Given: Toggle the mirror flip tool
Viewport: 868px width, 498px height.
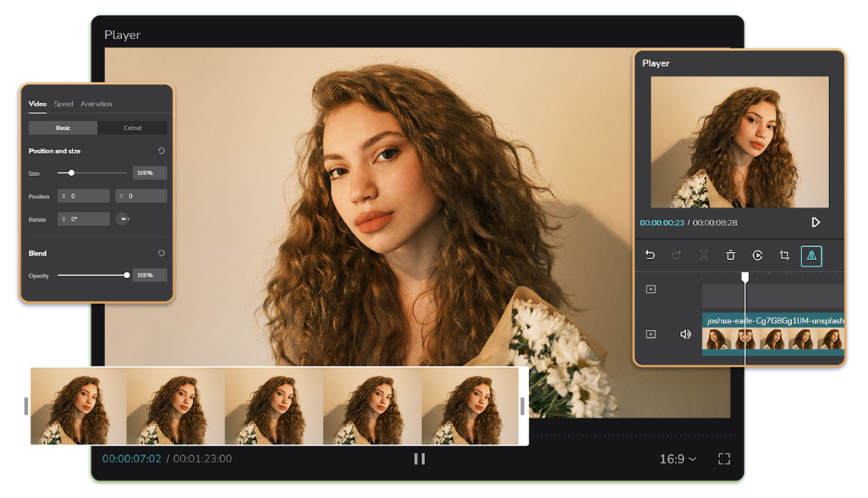Looking at the screenshot, I should 811,256.
